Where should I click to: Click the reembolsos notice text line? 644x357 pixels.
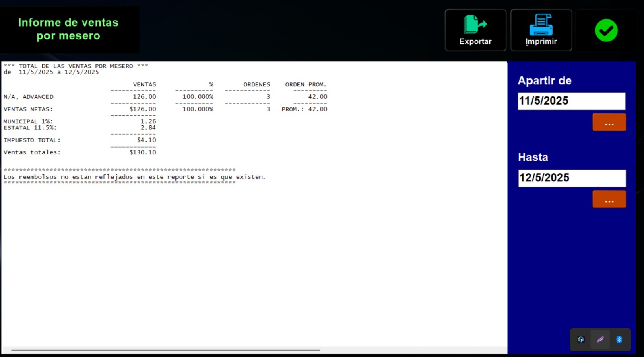[134, 177]
